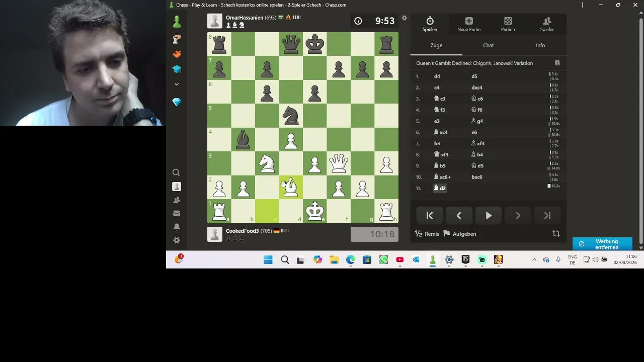Open the notifications bell icon
The image size is (644, 362).
pos(177,227)
